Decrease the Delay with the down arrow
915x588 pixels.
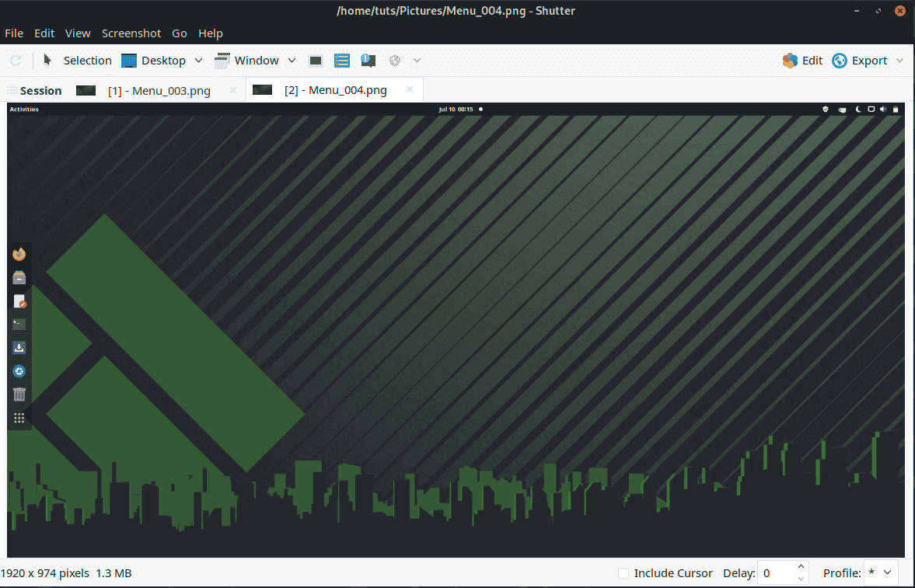[801, 579]
